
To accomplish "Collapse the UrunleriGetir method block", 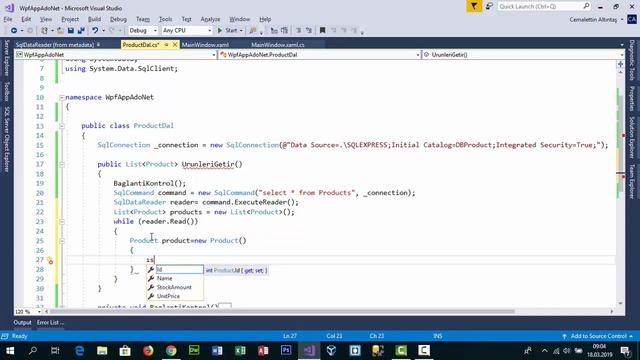I will [62, 164].
